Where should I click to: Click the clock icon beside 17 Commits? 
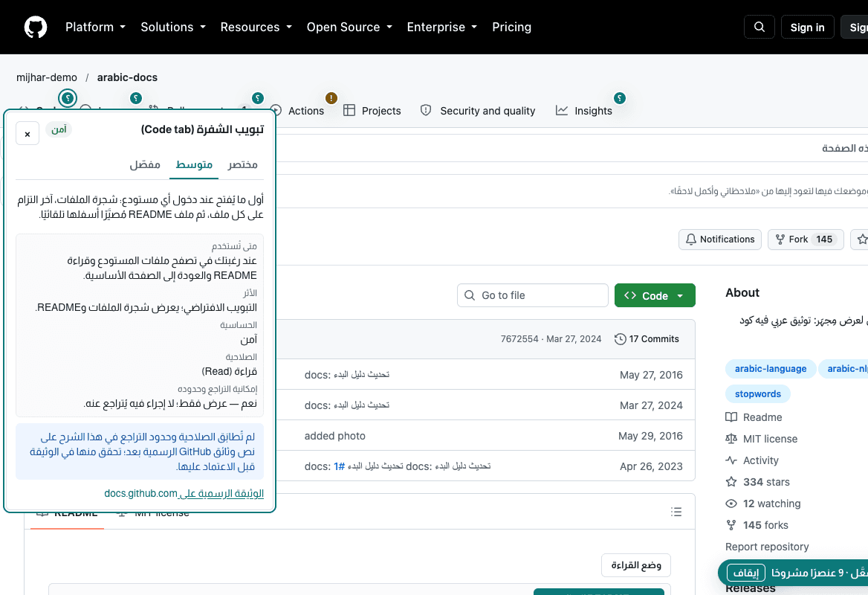pos(620,339)
